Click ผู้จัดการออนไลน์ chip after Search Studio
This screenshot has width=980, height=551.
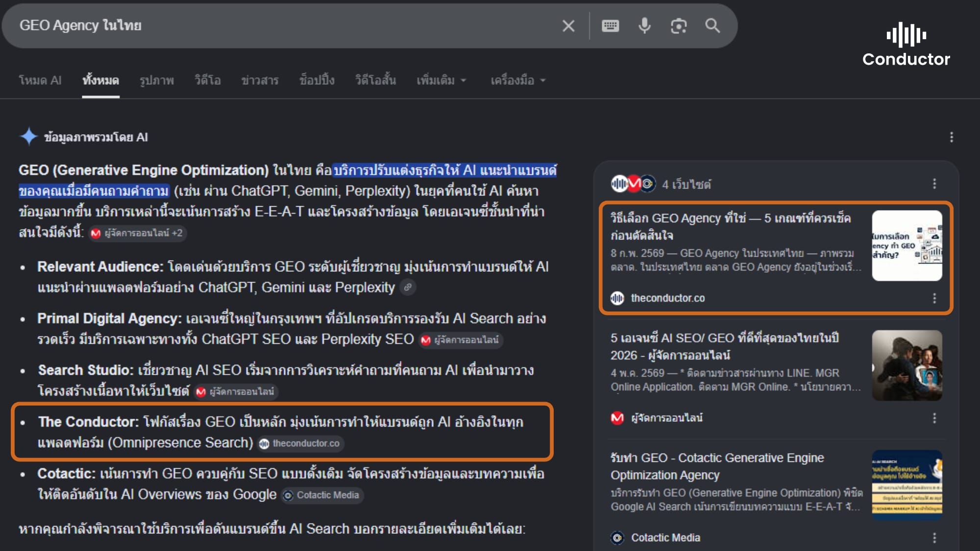point(236,392)
